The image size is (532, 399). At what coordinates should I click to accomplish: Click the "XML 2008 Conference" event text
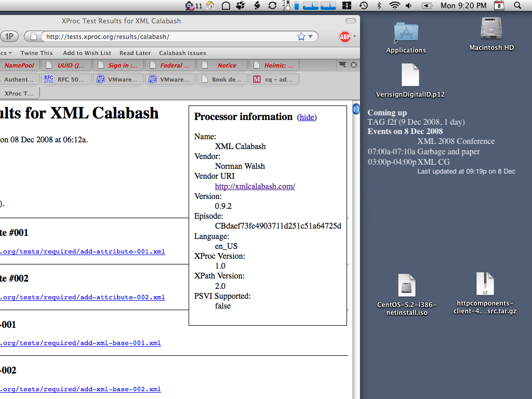click(x=456, y=141)
